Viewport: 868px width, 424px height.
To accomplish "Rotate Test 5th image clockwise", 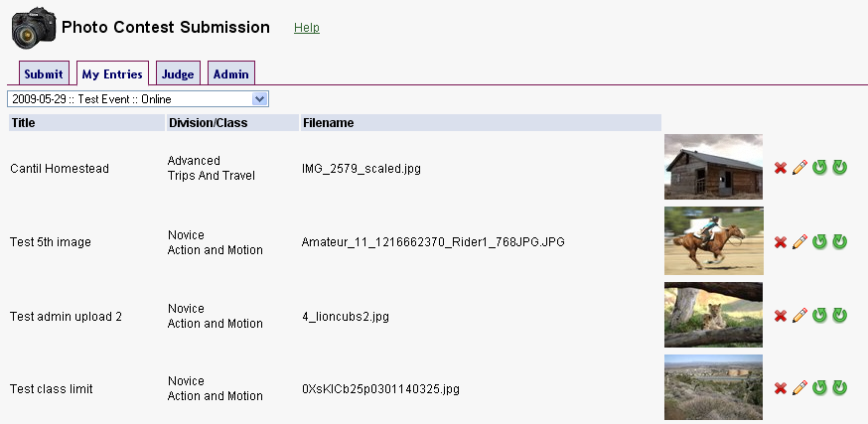I will (839, 242).
